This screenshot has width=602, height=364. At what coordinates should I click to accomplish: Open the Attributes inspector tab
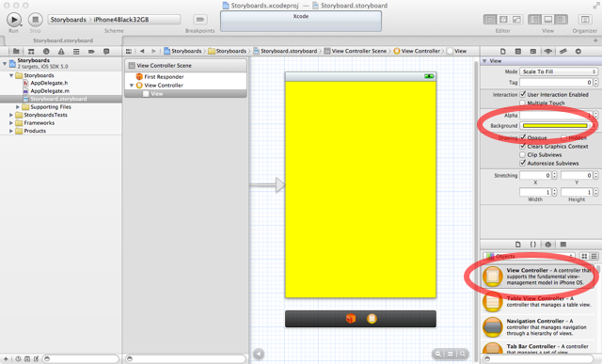548,51
